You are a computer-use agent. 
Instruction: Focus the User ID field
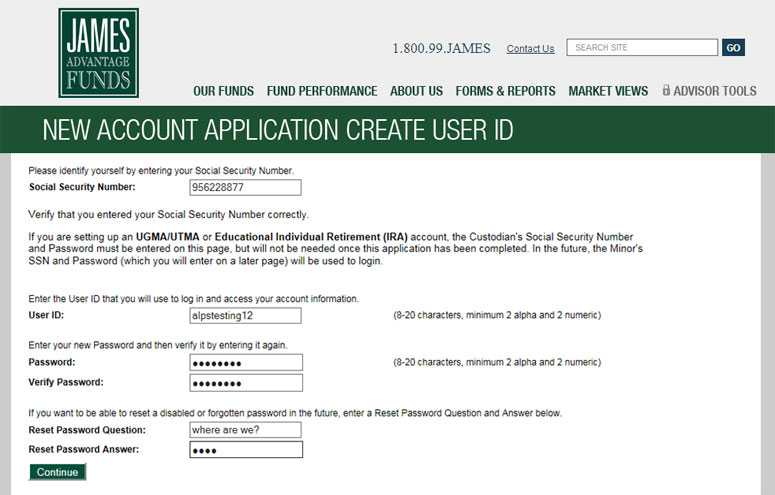pos(245,315)
